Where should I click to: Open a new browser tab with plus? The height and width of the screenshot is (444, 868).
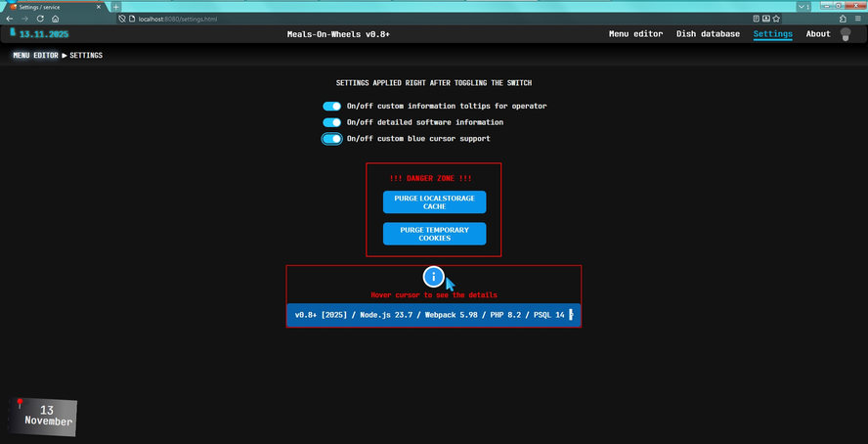click(116, 6)
